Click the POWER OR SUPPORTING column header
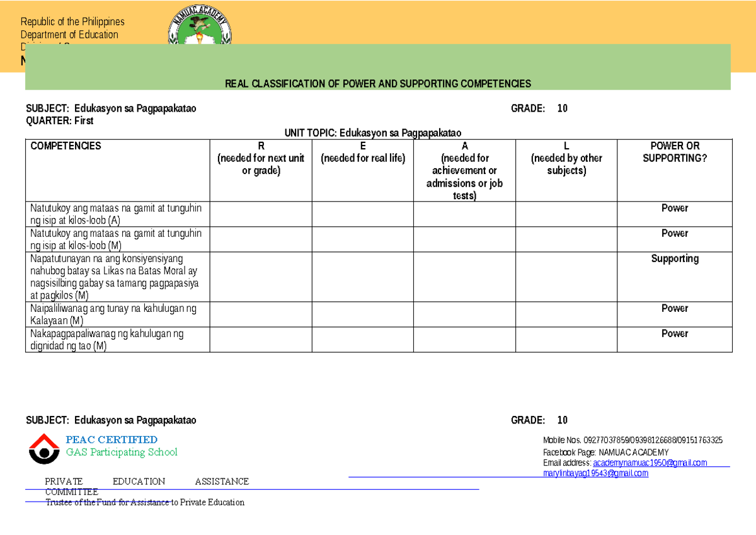The width and height of the screenshot is (756, 535). click(x=674, y=152)
